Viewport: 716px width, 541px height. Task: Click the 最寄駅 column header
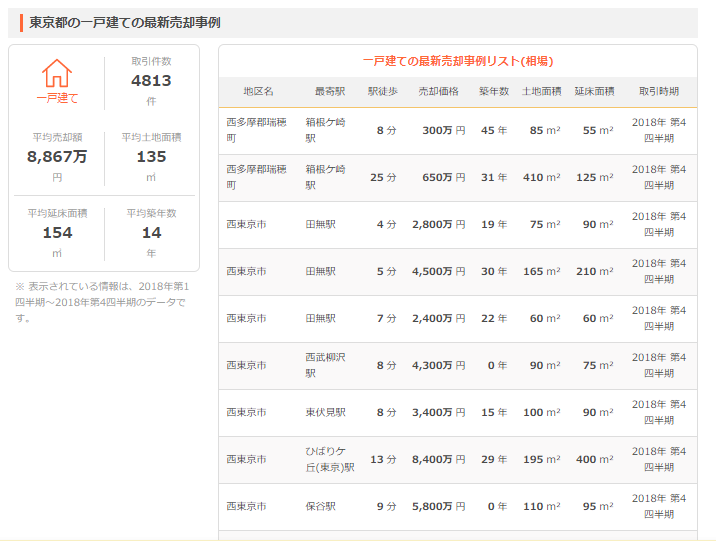330,91
